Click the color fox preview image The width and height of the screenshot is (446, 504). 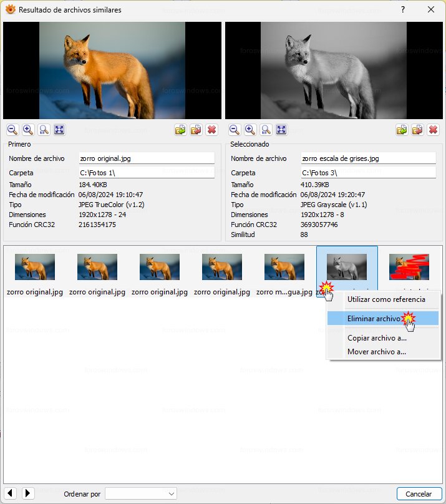112,70
